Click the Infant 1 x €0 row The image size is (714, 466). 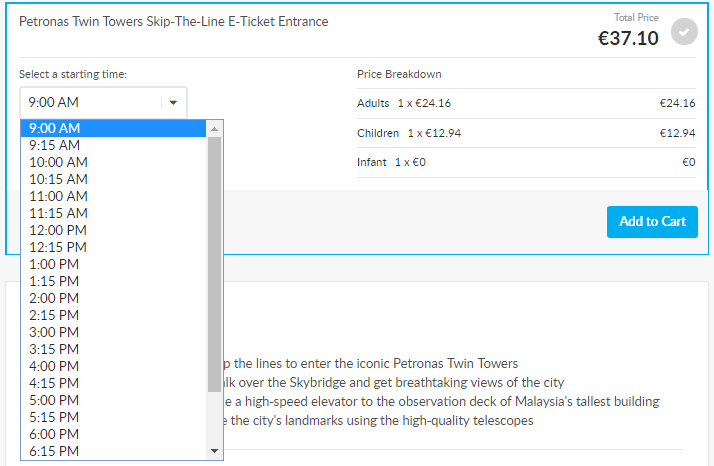click(526, 162)
